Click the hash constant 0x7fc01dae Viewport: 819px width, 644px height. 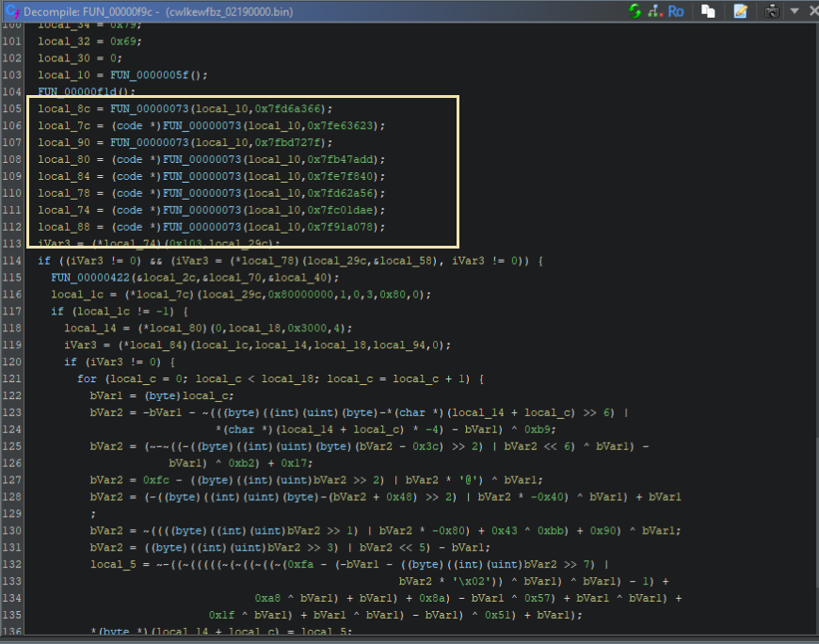(x=340, y=210)
